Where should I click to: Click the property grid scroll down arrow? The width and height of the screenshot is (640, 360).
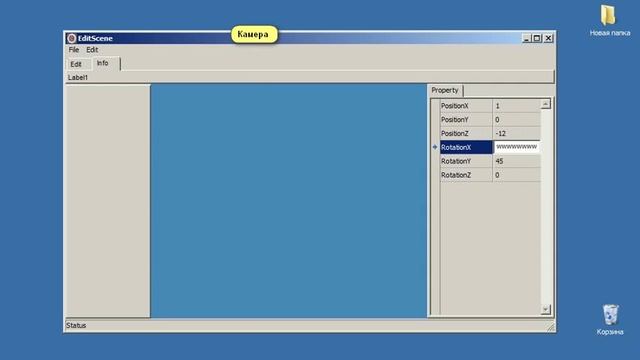point(546,310)
